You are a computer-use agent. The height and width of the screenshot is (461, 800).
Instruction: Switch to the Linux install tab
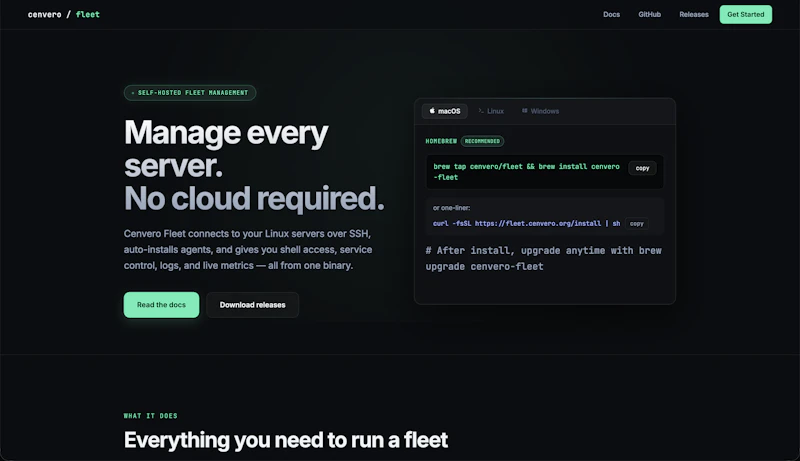(x=491, y=111)
